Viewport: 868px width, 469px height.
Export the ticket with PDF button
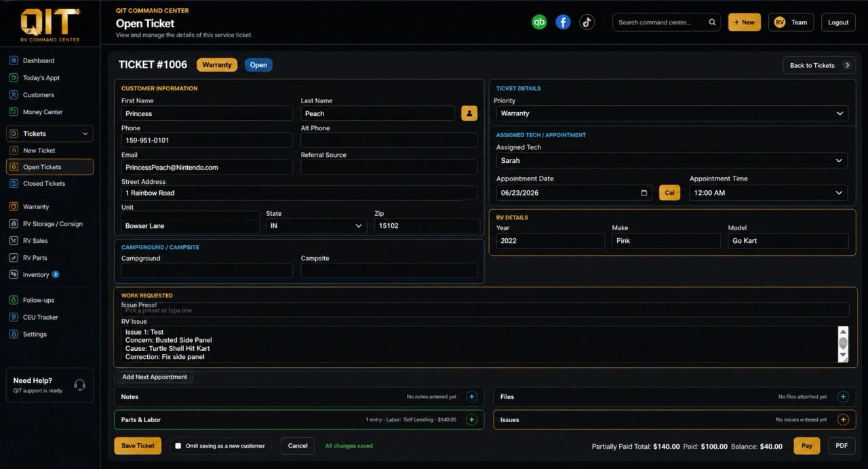pyautogui.click(x=842, y=446)
